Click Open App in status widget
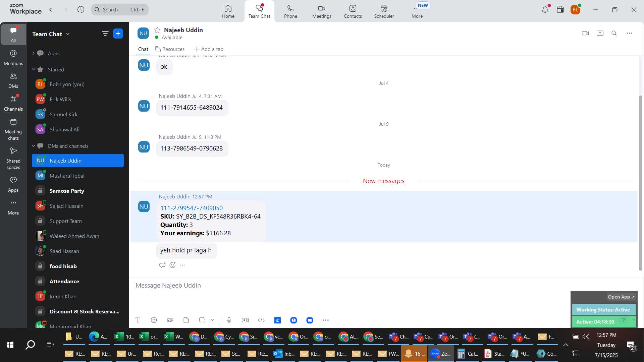Image resolution: width=644 pixels, height=362 pixels. pyautogui.click(x=621, y=297)
